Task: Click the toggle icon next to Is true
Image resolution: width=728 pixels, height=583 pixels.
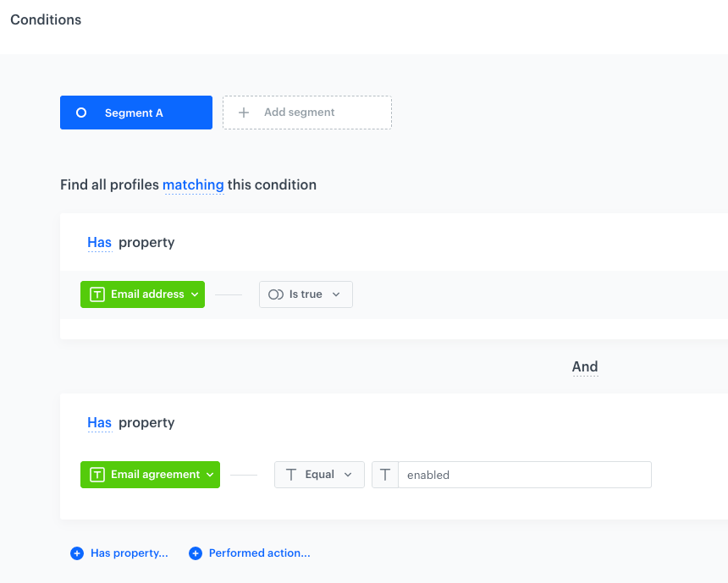Action: click(x=275, y=294)
